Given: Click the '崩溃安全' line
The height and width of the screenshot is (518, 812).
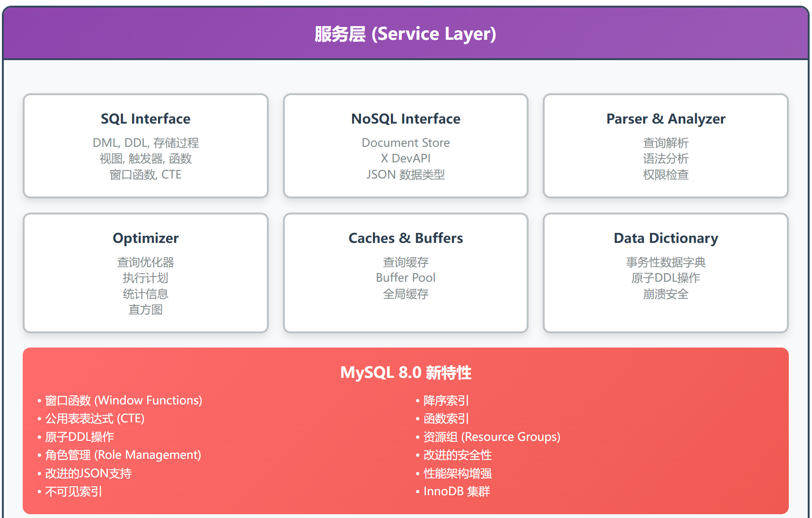Looking at the screenshot, I should [x=666, y=294].
